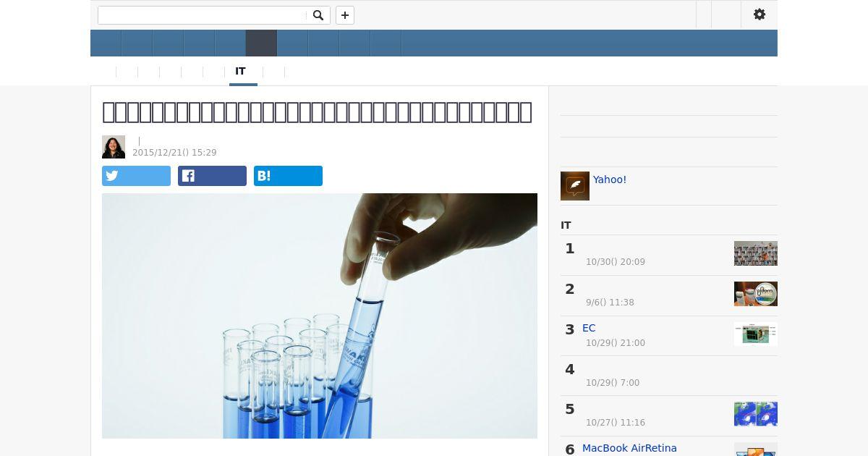Screen dimensions: 868x456
Task: Share article via Twitter bird button
Action: click(x=136, y=176)
